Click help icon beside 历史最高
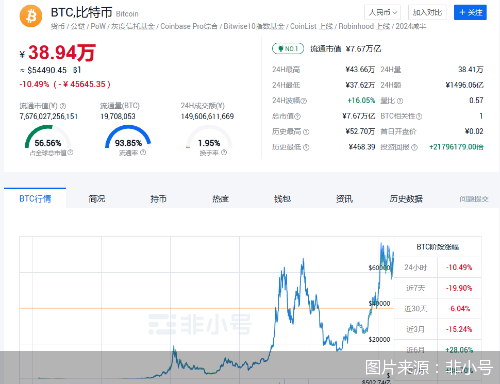500x384 pixels. pyautogui.click(x=306, y=132)
